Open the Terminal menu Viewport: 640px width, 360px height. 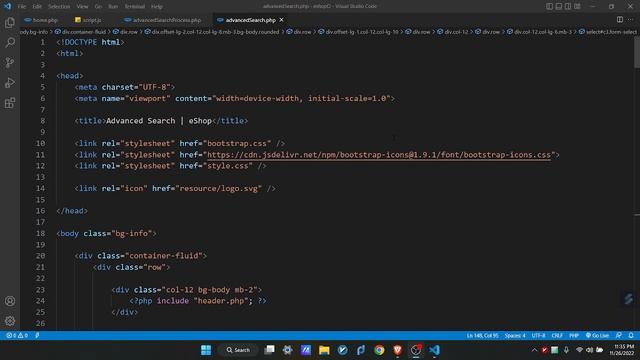point(135,7)
